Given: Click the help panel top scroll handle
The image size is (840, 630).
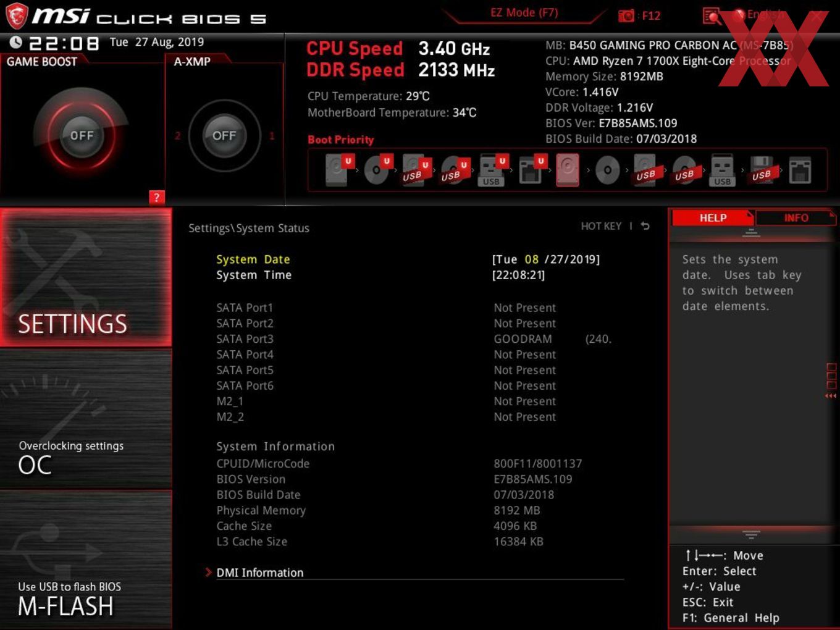Looking at the screenshot, I should click(751, 233).
